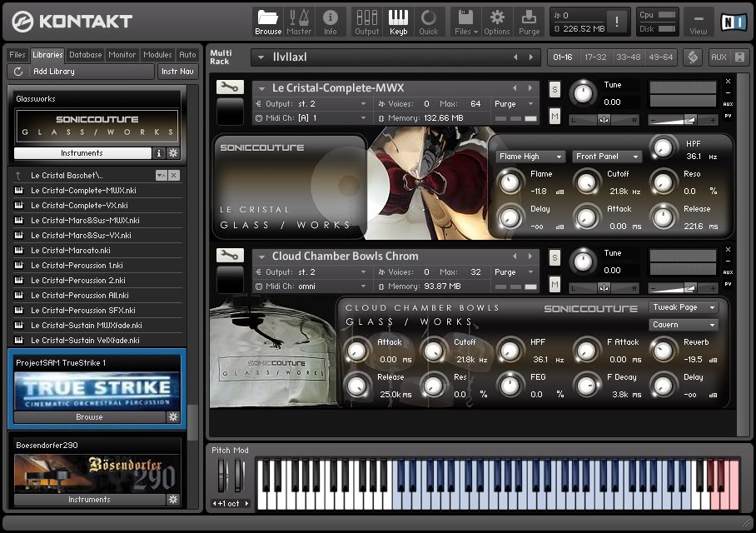Click the panic exclamation button
Viewport: 756px width, 533px height.
(x=617, y=22)
